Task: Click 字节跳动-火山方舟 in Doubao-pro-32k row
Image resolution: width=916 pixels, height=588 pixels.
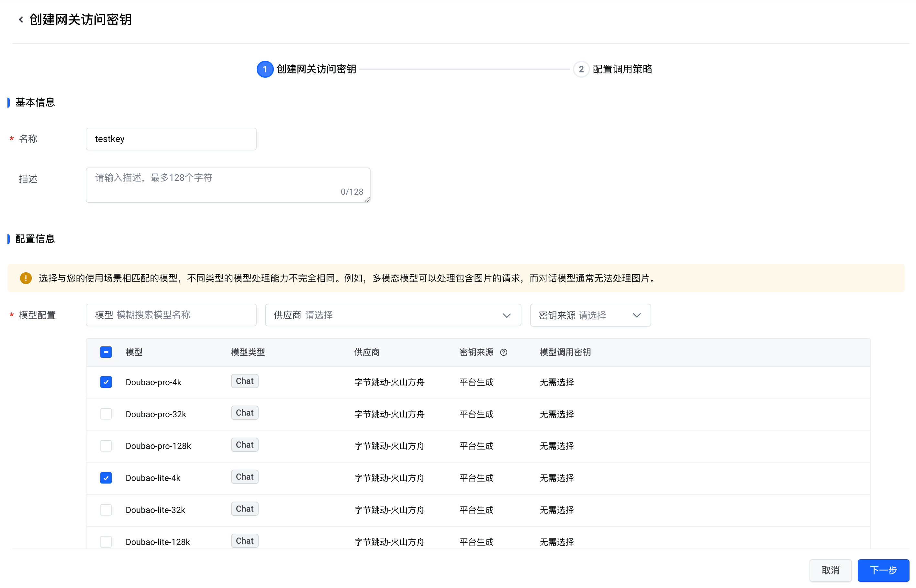Action: pos(389,414)
